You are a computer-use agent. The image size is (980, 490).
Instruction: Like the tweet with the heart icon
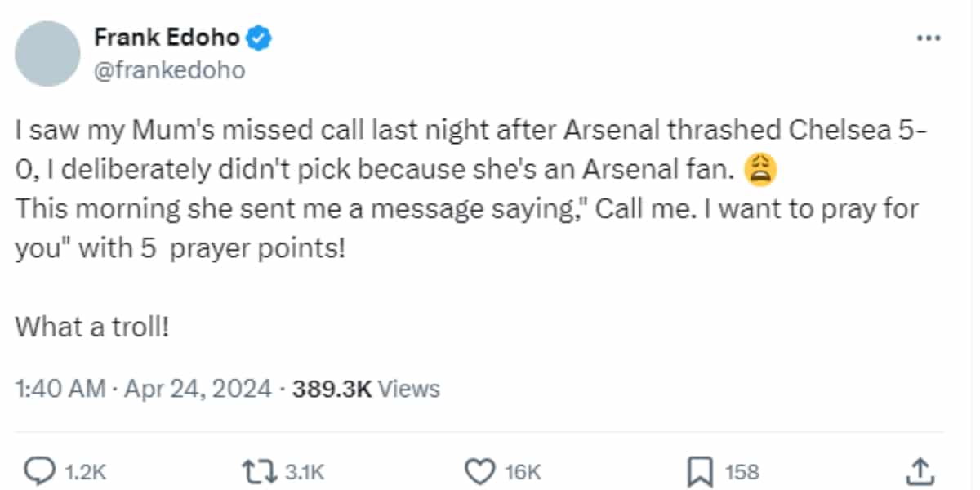(480, 470)
